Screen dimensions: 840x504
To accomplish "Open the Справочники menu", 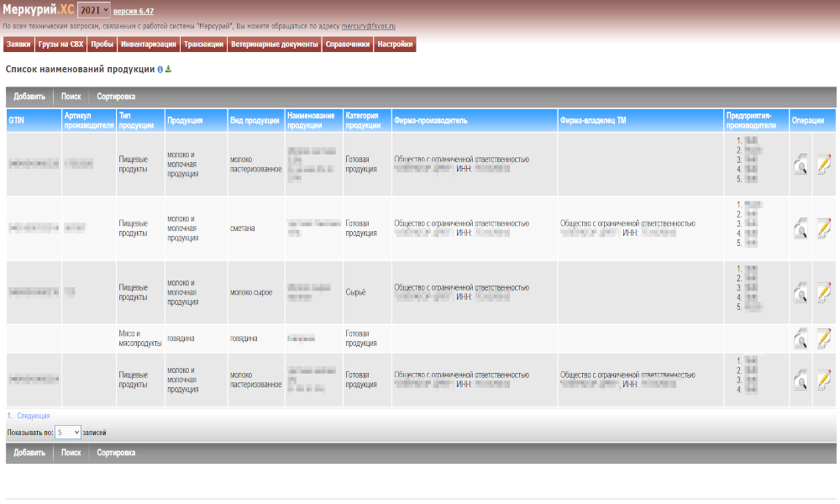I will (348, 45).
